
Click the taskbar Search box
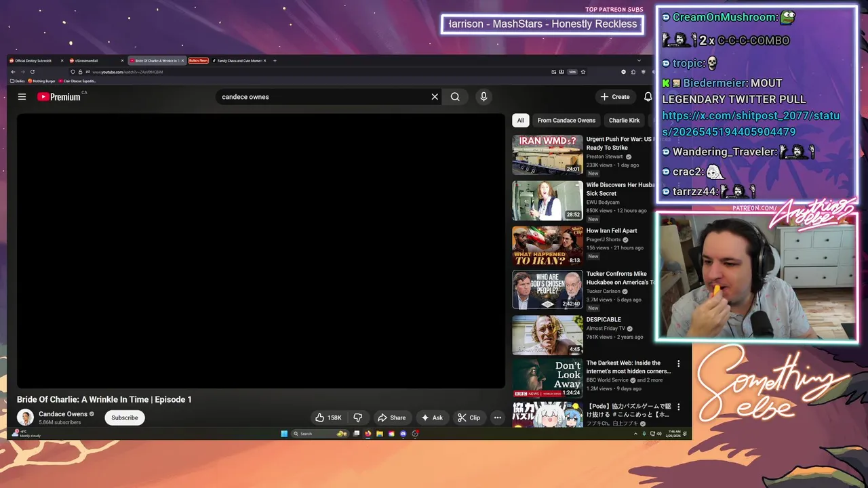319,434
